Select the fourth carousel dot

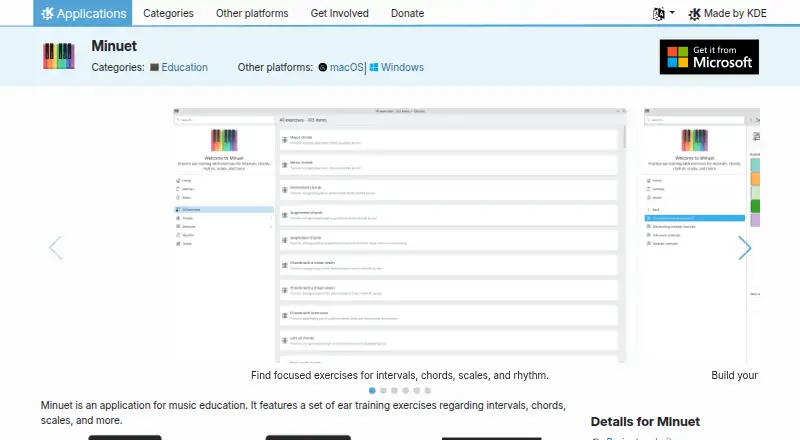[x=406, y=390]
